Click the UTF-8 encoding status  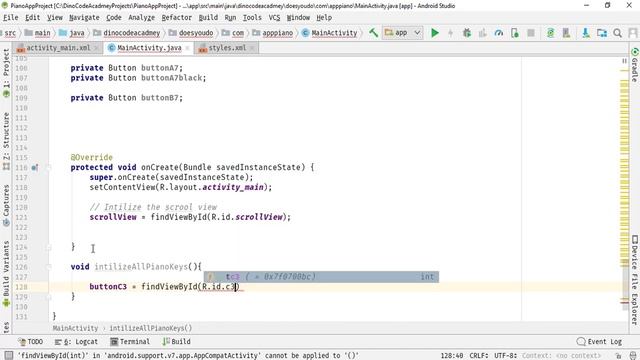[x=505, y=356]
